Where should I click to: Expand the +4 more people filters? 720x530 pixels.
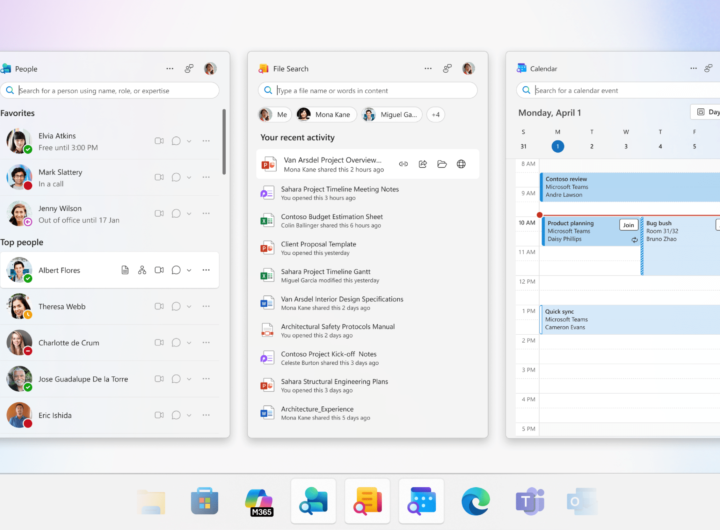(436, 115)
